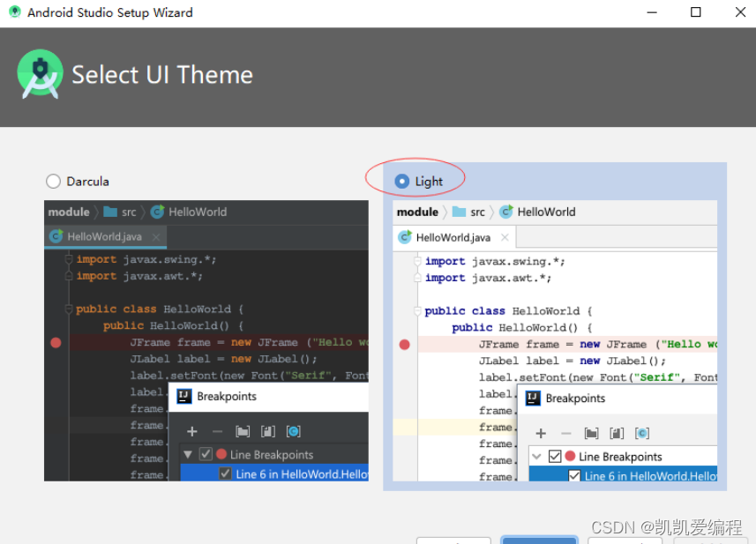Select 'Line 6 in HelloWorld' row in Light
The height and width of the screenshot is (544, 756).
pos(623,475)
